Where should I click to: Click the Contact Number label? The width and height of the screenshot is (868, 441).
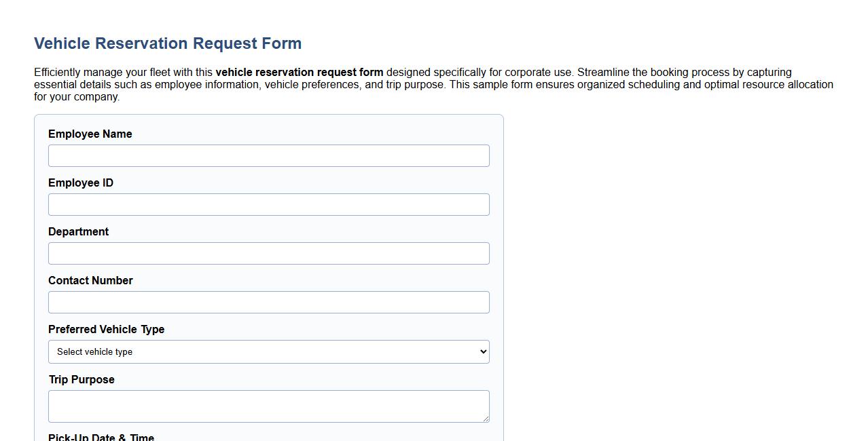click(90, 280)
